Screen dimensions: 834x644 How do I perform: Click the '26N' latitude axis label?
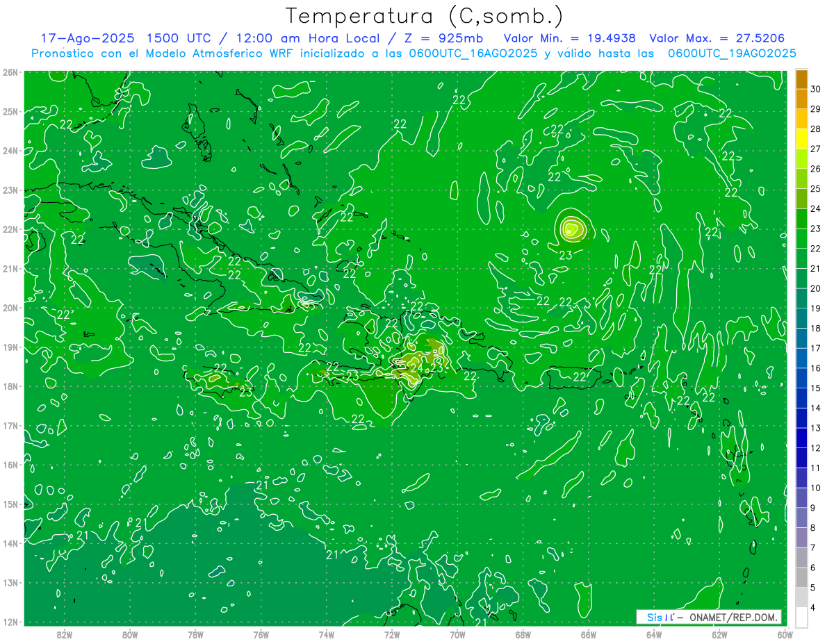click(10, 72)
